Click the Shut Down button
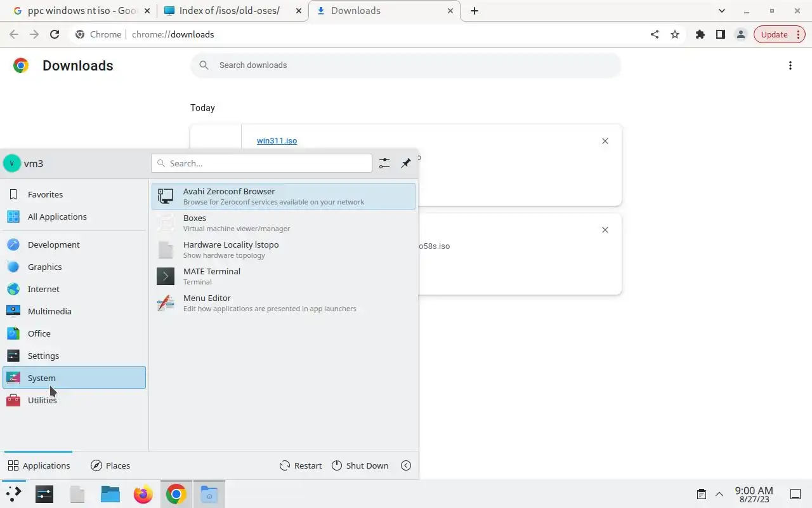 pyautogui.click(x=360, y=465)
